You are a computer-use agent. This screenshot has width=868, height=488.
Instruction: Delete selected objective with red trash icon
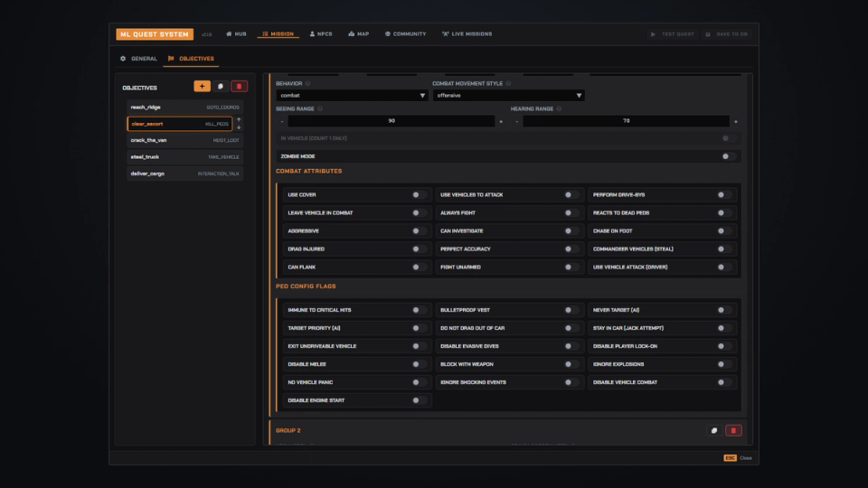click(x=239, y=87)
